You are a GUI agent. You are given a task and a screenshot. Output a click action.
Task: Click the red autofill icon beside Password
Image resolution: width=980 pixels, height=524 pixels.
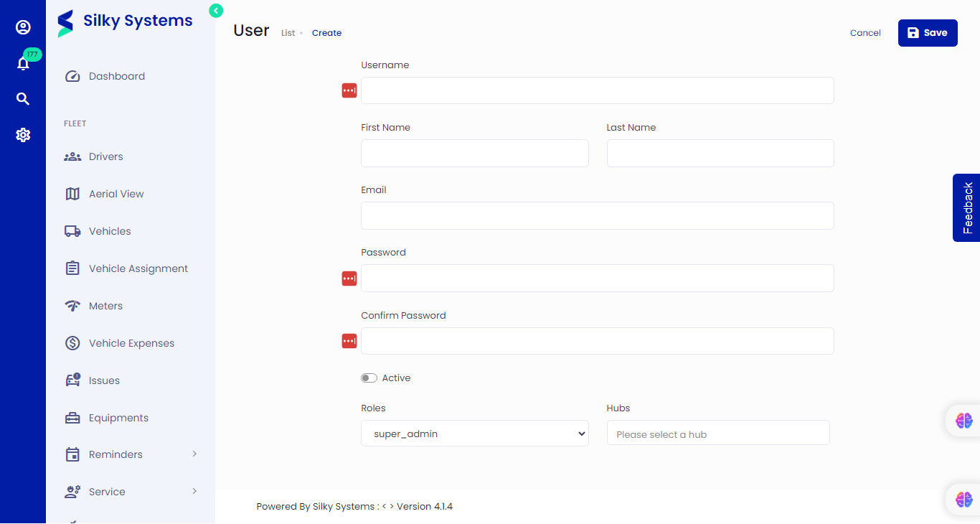pyautogui.click(x=349, y=279)
